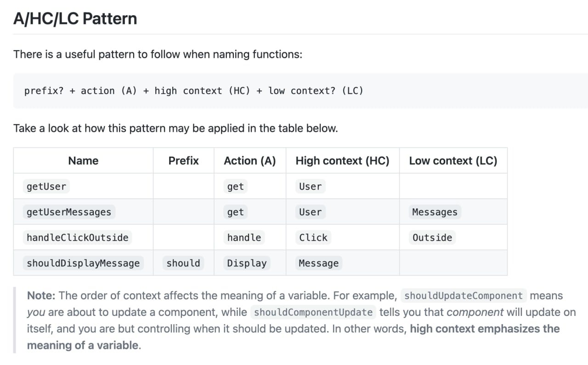The image size is (588, 365).
Task: Click the should prefix code cell
Action: (x=183, y=263)
